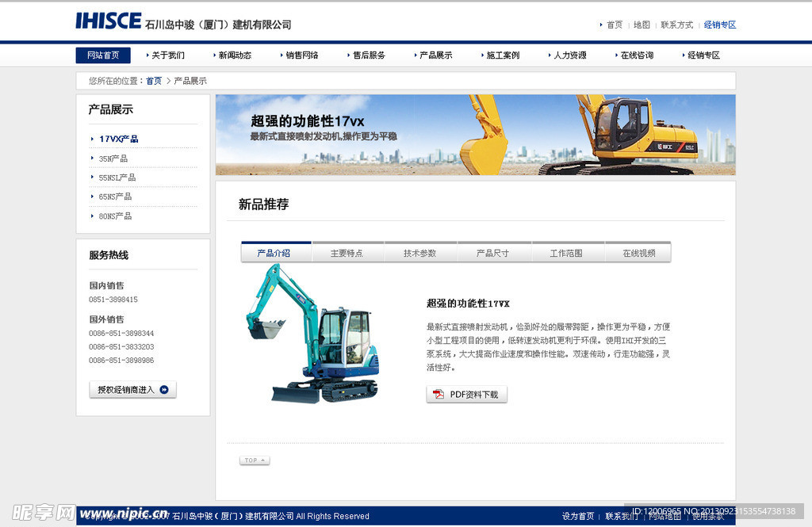This screenshot has width=812, height=527.
Task: Click the arrow icon on 授权经销商进入 button
Action: pos(164,390)
